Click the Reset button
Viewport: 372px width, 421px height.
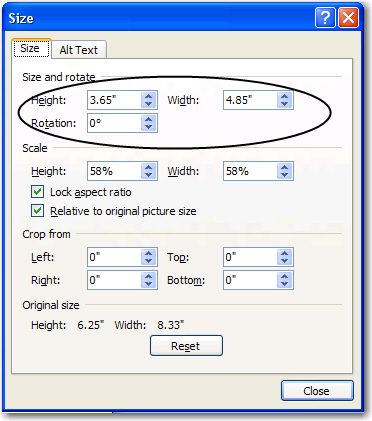(x=186, y=346)
